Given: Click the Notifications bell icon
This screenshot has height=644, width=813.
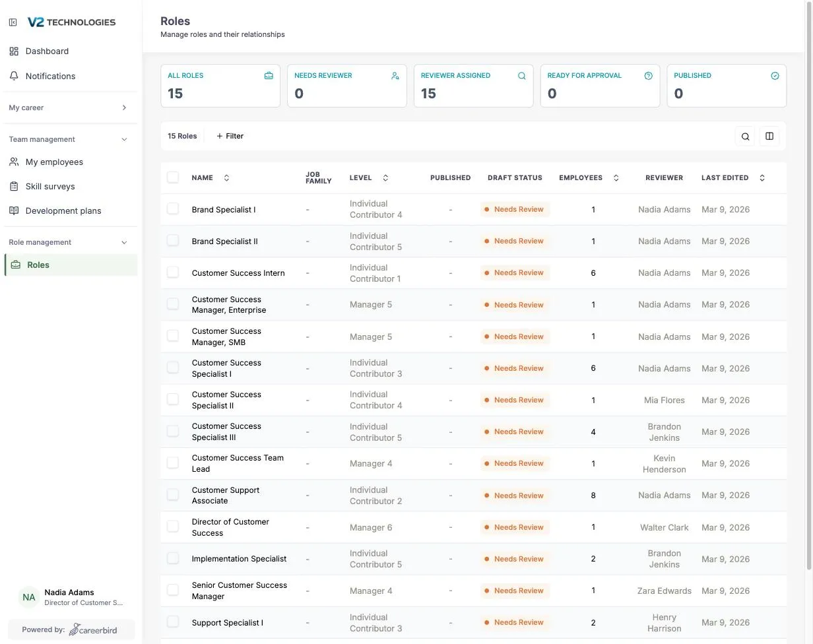Looking at the screenshot, I should pos(14,76).
